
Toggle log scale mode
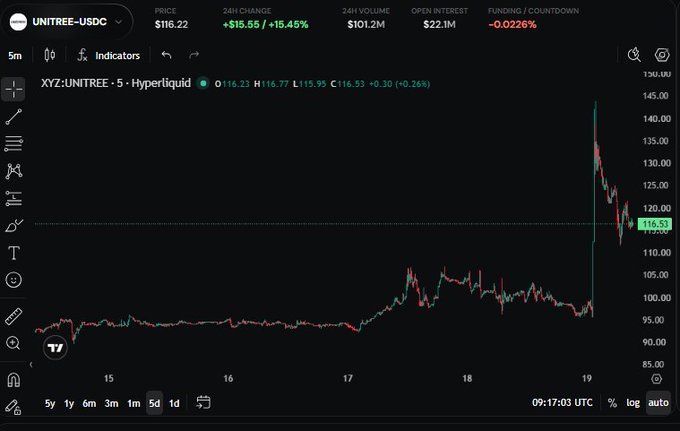click(x=633, y=403)
